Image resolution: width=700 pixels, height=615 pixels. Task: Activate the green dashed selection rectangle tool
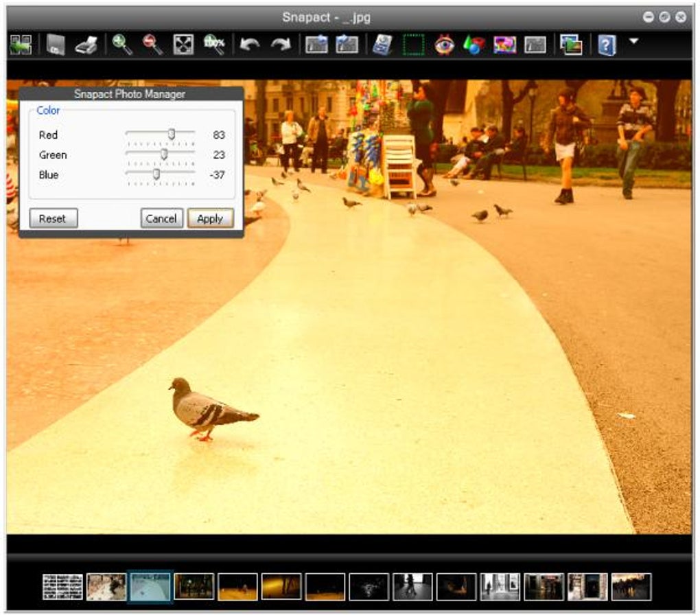click(413, 45)
